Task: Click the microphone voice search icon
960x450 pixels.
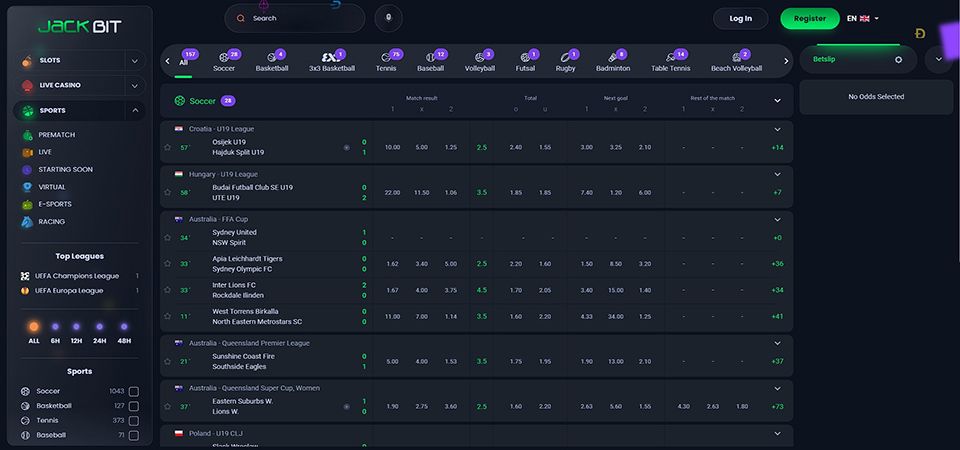Action: pyautogui.click(x=389, y=18)
